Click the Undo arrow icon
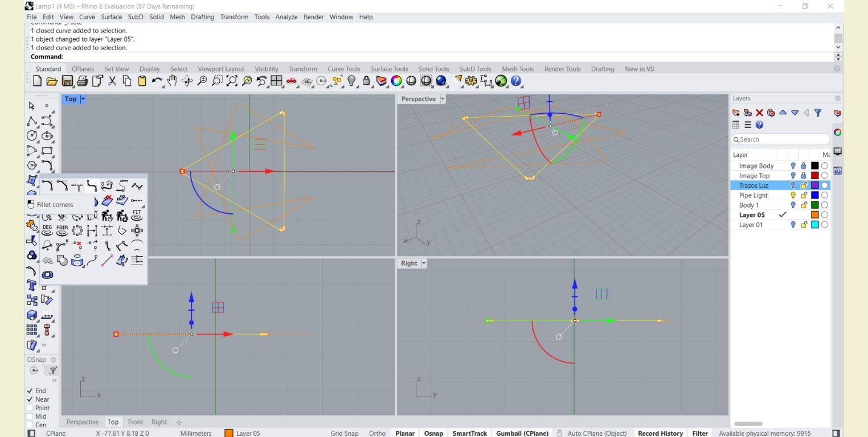 tap(157, 81)
